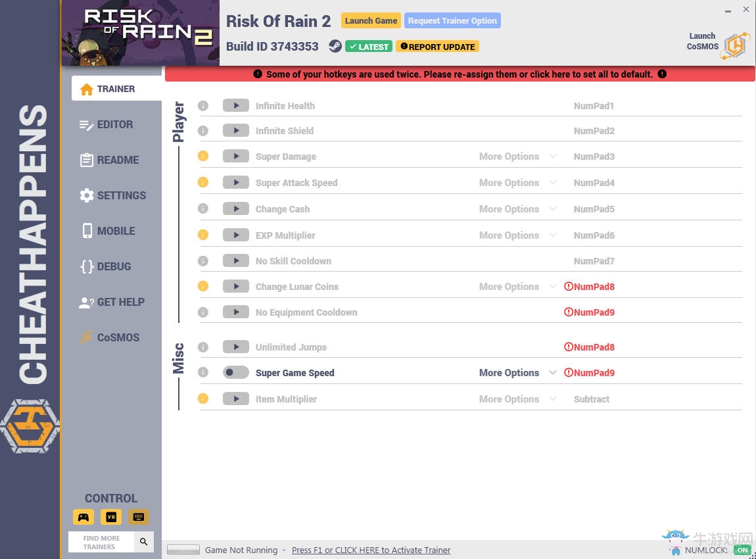Click the info icon beside No Equipment Cooldown
The image size is (756, 559).
(x=203, y=312)
